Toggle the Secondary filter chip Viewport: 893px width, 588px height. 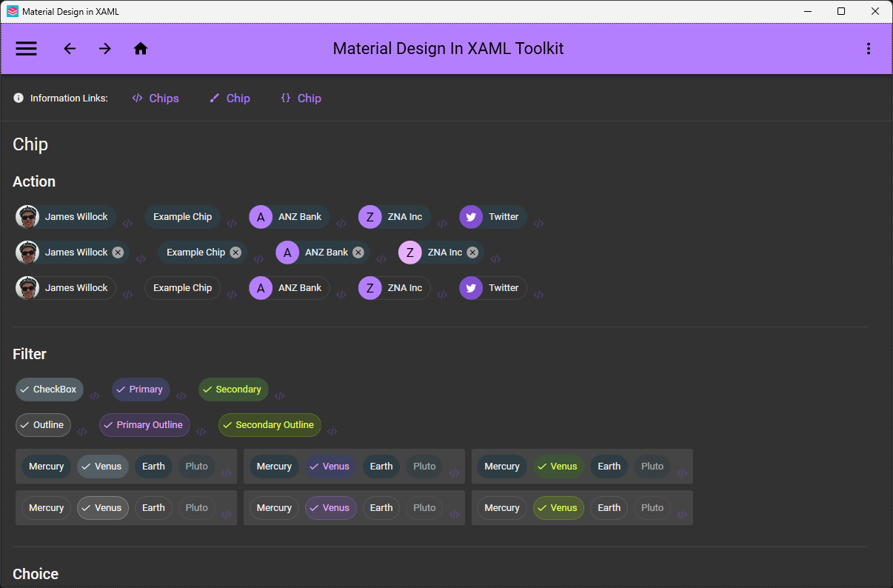point(233,390)
